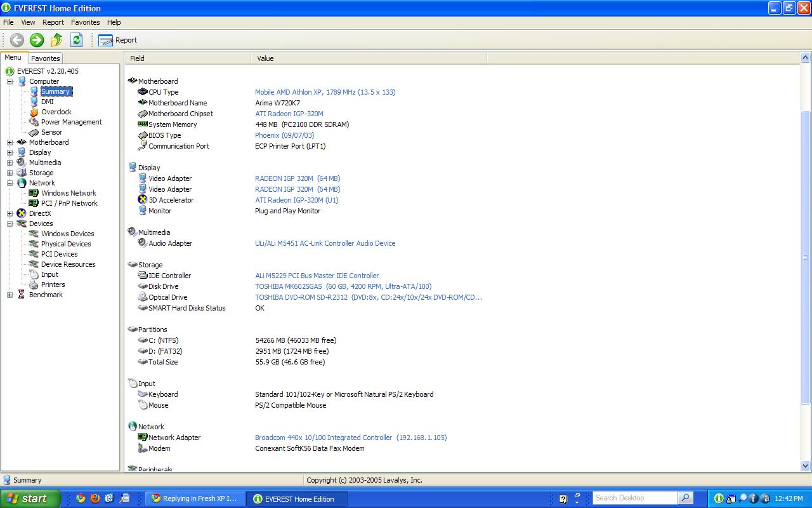This screenshot has height=508, width=812.
Task: Click the Windows Start button
Action: 30,498
